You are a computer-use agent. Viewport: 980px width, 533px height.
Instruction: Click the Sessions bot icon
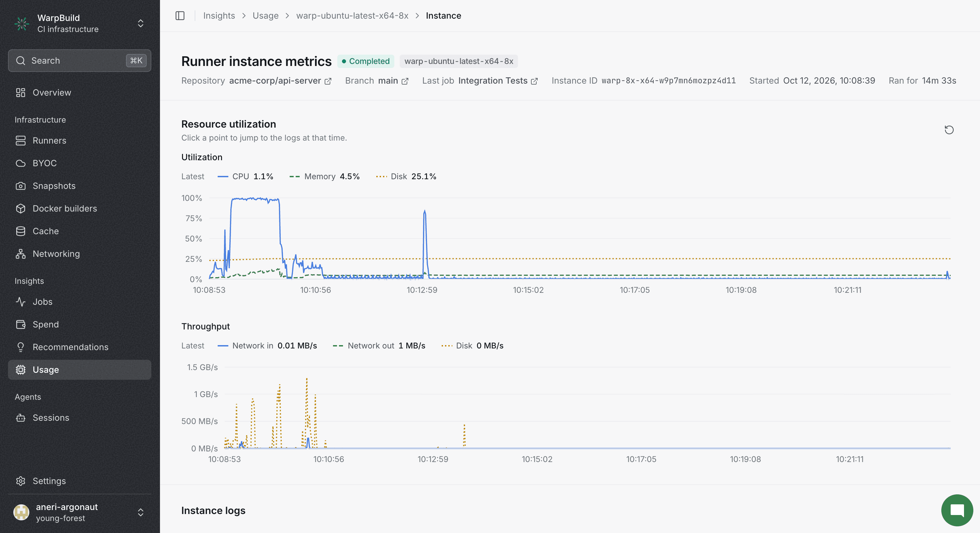click(x=21, y=418)
